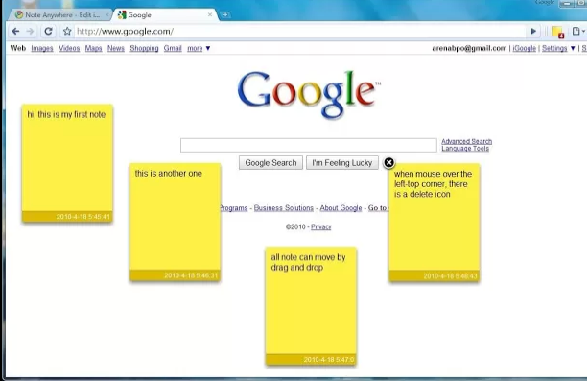Bookmark the page with the star icon
This screenshot has width=588, height=381.
67,31
